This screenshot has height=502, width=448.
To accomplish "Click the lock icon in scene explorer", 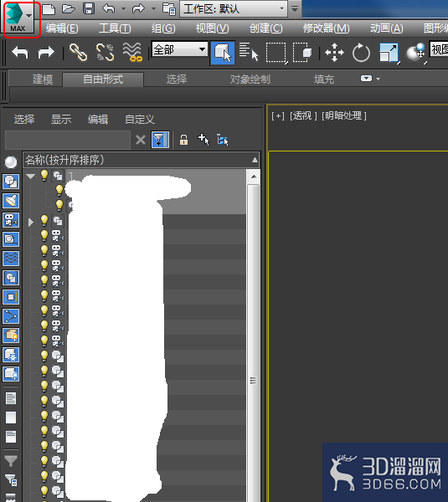I will [183, 140].
